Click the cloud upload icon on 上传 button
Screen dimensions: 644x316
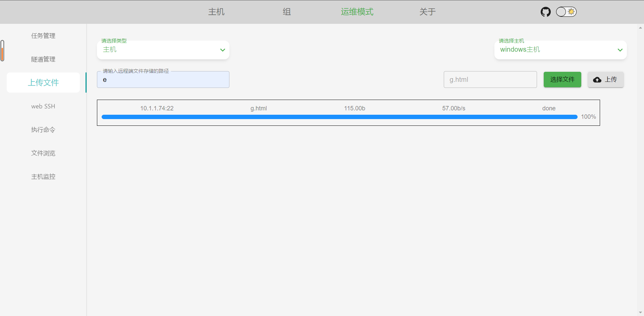coord(597,80)
